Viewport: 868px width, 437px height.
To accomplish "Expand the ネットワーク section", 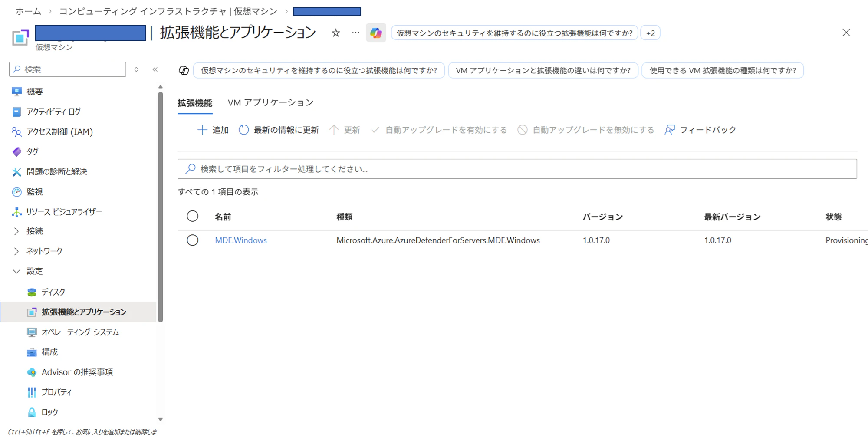I will point(44,250).
